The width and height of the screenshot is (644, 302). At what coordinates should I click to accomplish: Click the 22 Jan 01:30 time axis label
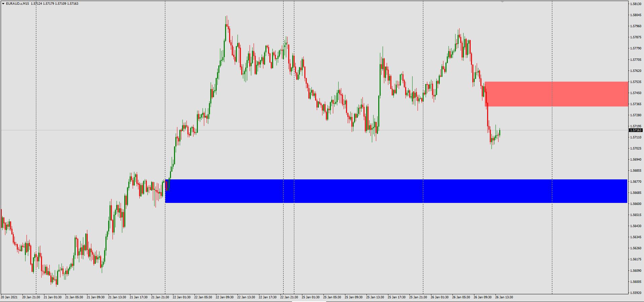[x=182, y=297]
